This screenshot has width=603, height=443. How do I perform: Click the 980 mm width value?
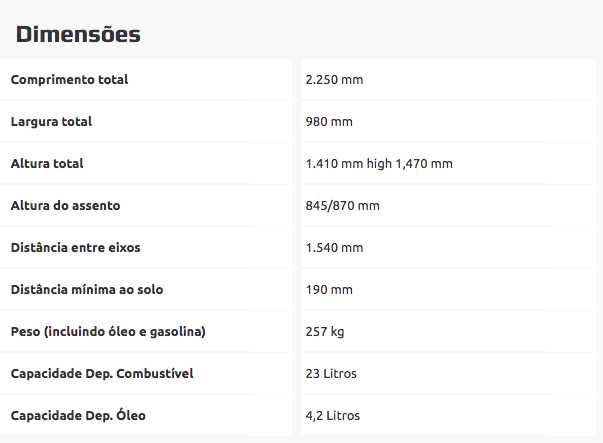pyautogui.click(x=329, y=121)
